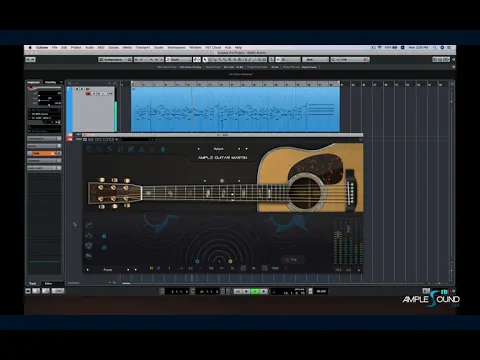This screenshot has width=480, height=360.
Task: Switch to the Inspector tab
Action: (x=34, y=82)
